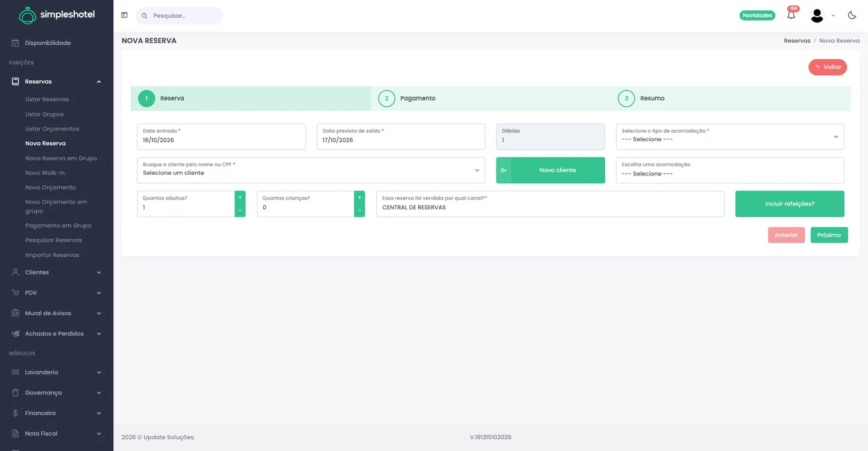Open the client search dropdown
Image resolution: width=868 pixels, height=451 pixels.
(x=311, y=170)
